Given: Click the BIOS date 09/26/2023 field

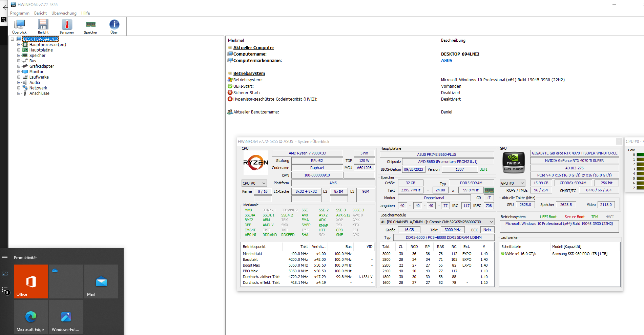Looking at the screenshot, I should click(413, 169).
